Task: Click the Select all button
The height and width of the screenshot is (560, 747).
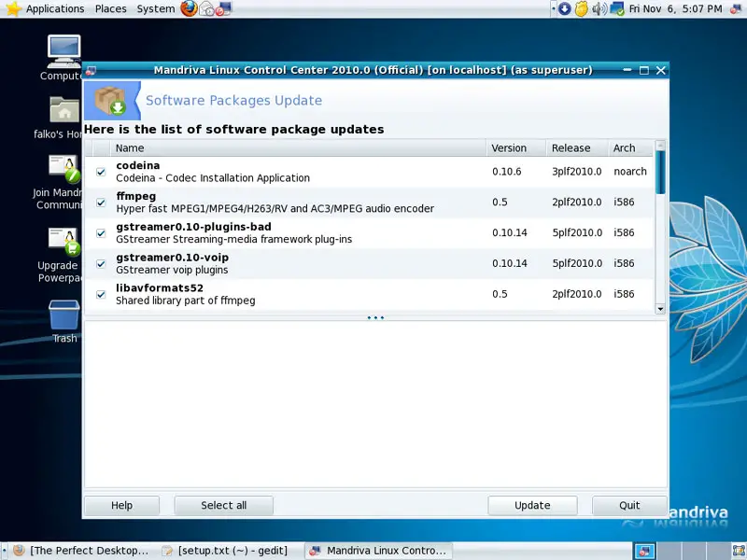Action: [x=223, y=505]
